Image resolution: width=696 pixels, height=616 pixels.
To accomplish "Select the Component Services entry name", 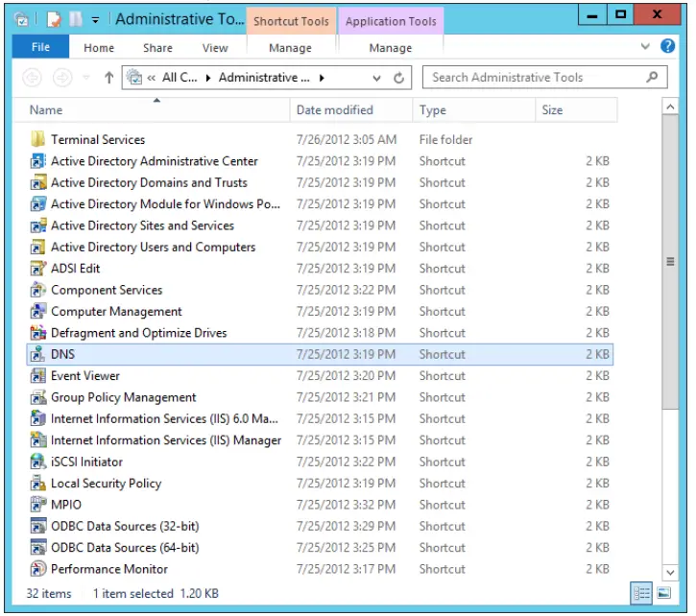I will click(107, 290).
